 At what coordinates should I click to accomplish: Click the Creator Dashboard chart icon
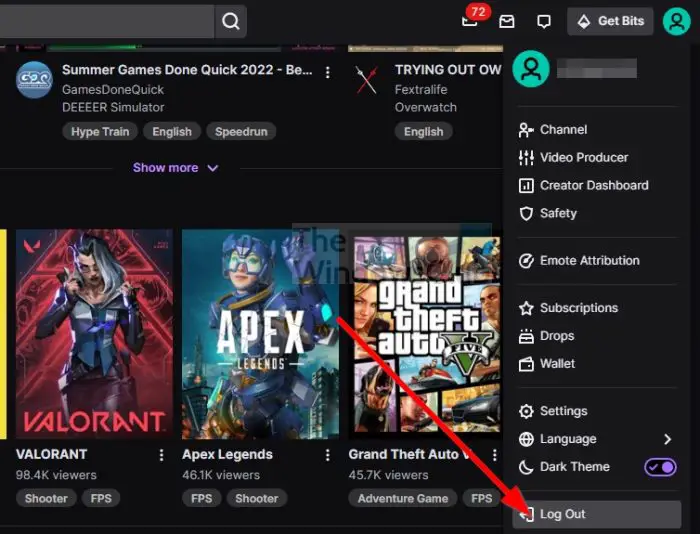[526, 185]
